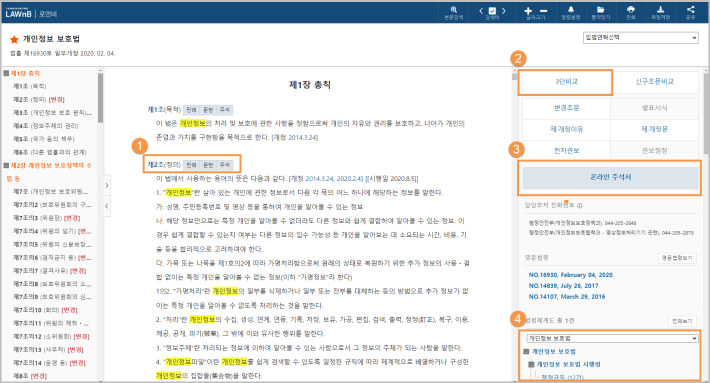Screen dimensions: 710x383
Task: Click info icon beside 담당부처 전화번호
Action: coord(580,206)
